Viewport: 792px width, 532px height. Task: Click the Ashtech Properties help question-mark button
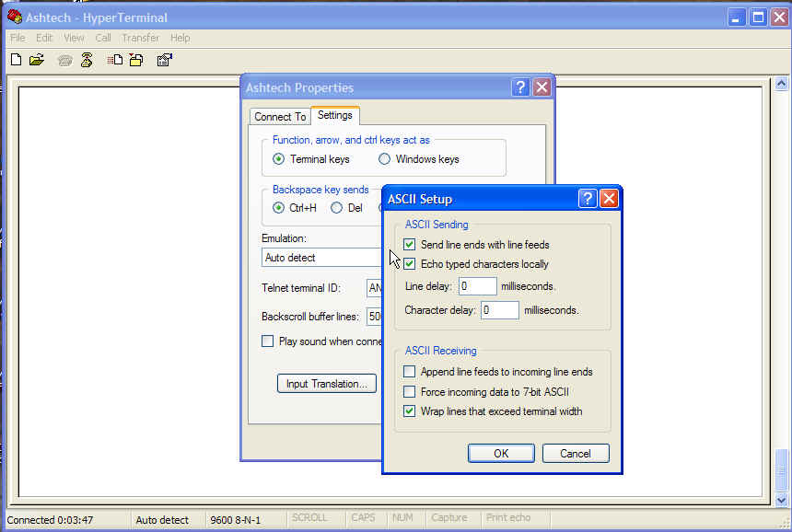coord(520,87)
